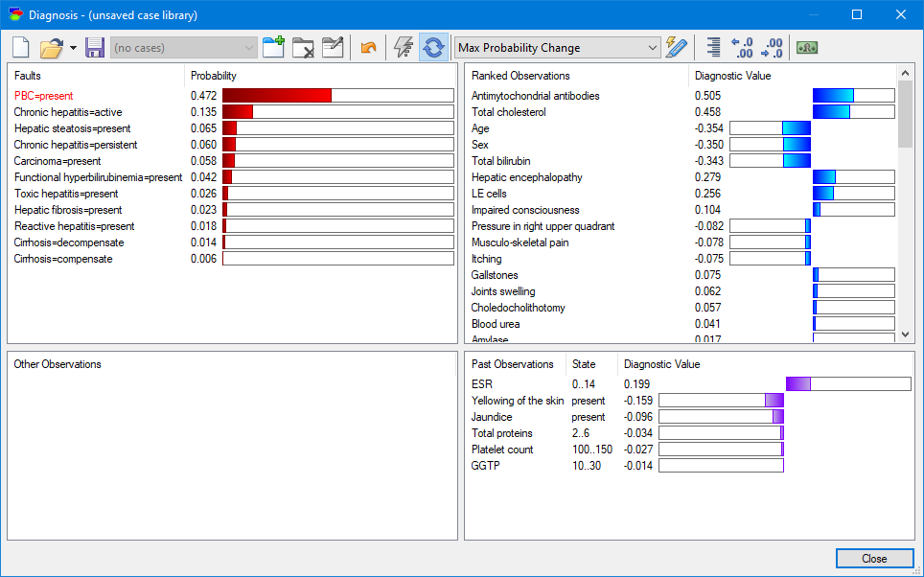Select the Carcinoma=present fault
The image size is (924, 577).
pyautogui.click(x=58, y=161)
